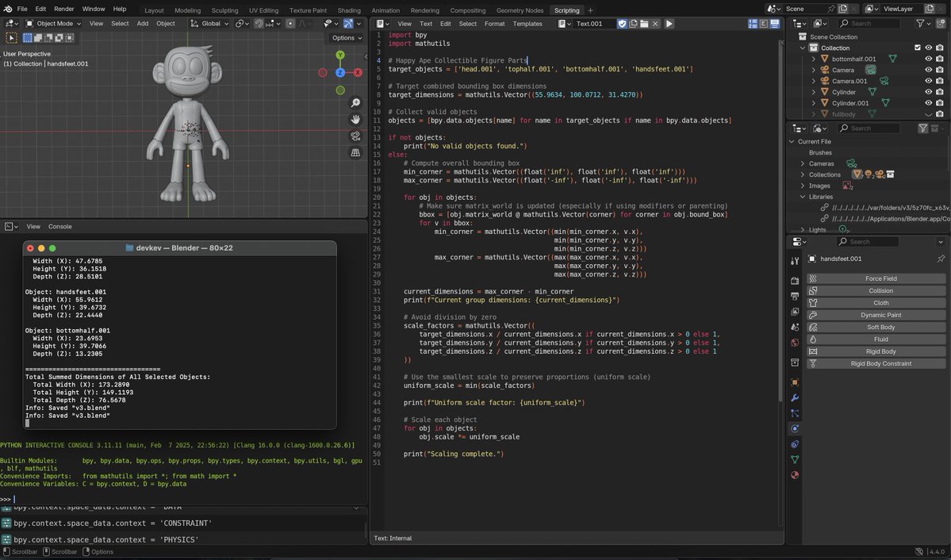Open the Modifiers properties wrench icon
This screenshot has width=951, height=560.
point(795,398)
